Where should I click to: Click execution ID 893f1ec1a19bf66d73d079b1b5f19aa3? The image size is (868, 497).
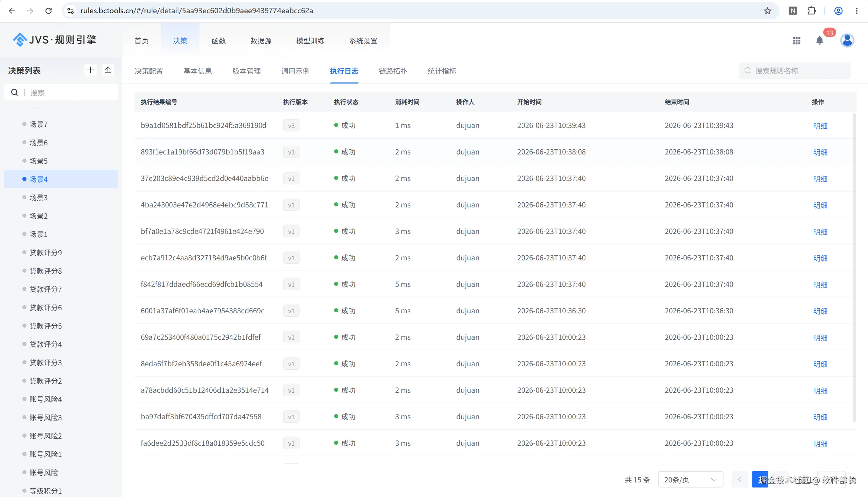tap(202, 152)
